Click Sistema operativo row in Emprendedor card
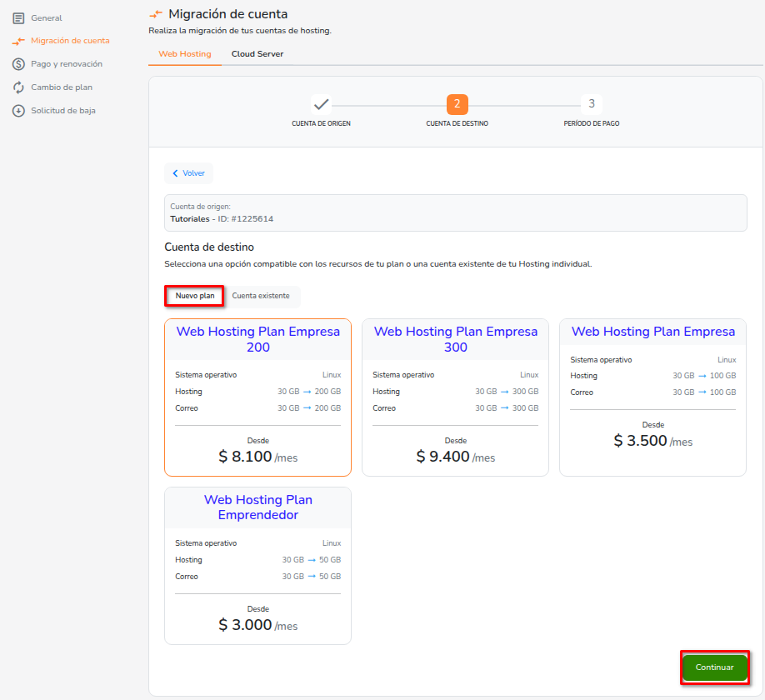The image size is (765, 700). click(258, 543)
